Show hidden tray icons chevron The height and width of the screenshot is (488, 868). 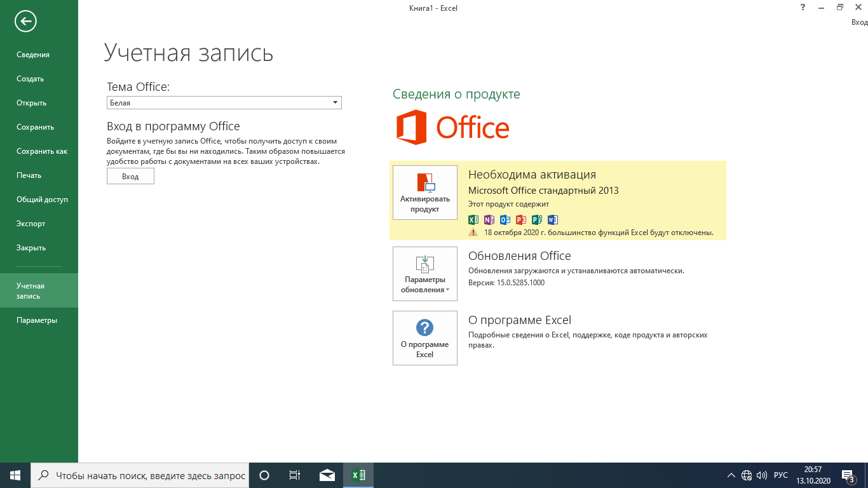(x=731, y=475)
